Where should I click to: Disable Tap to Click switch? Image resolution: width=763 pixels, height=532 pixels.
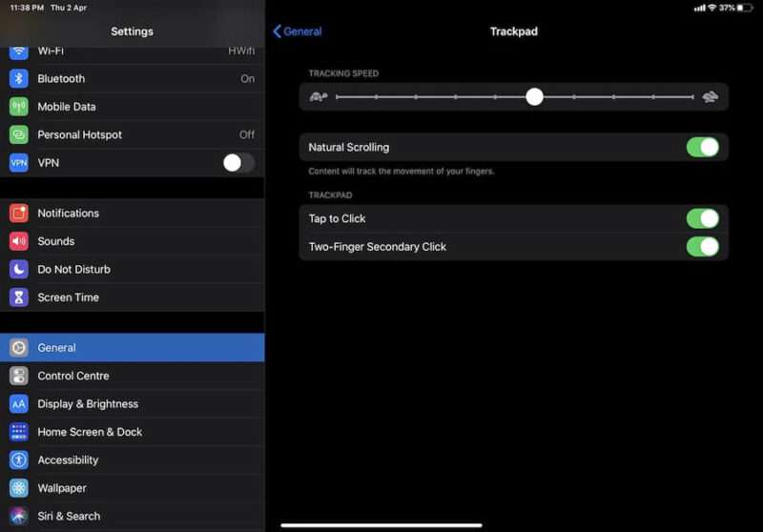point(702,218)
